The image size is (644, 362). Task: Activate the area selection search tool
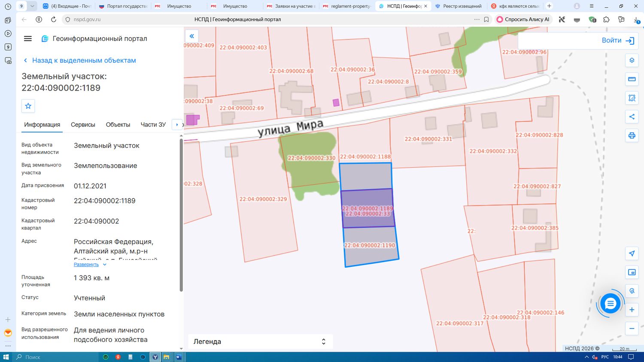pyautogui.click(x=632, y=98)
